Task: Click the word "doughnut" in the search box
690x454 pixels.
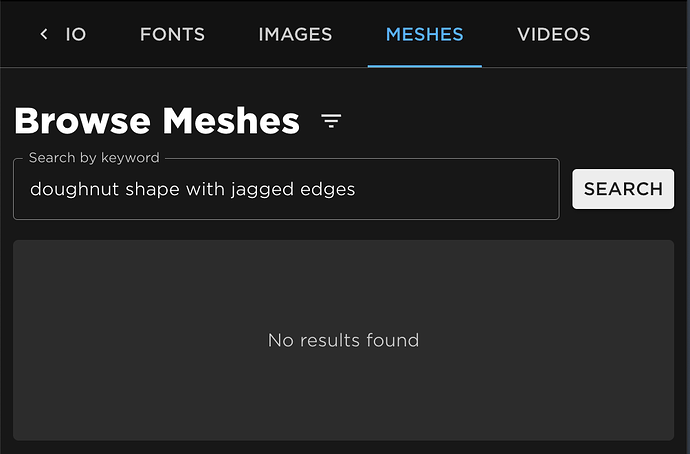Action: point(72,189)
